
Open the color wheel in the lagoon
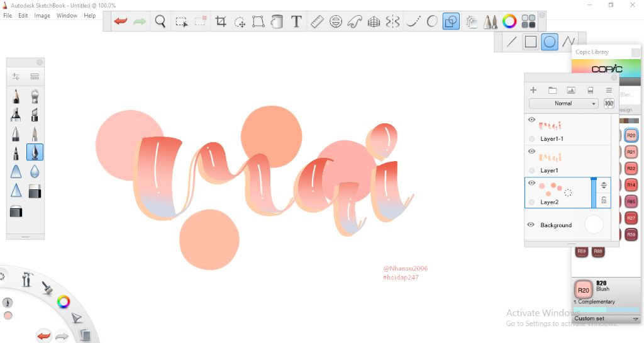pos(64,302)
